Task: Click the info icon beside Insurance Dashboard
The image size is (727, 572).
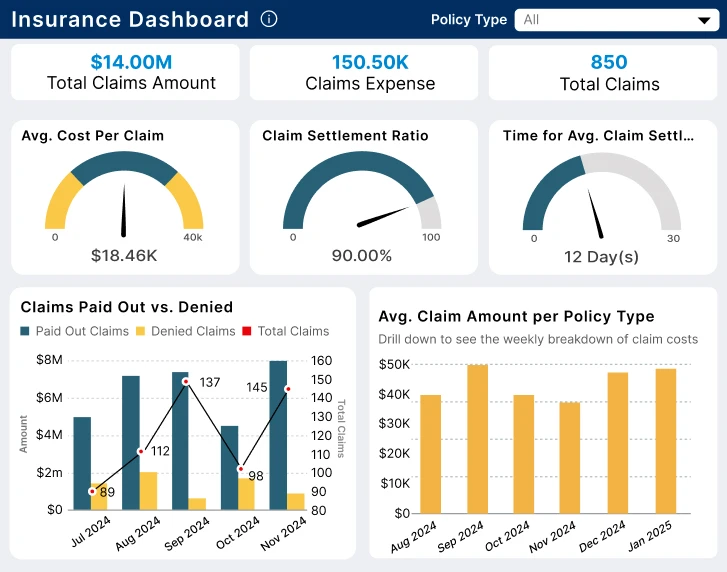Action: point(268,19)
